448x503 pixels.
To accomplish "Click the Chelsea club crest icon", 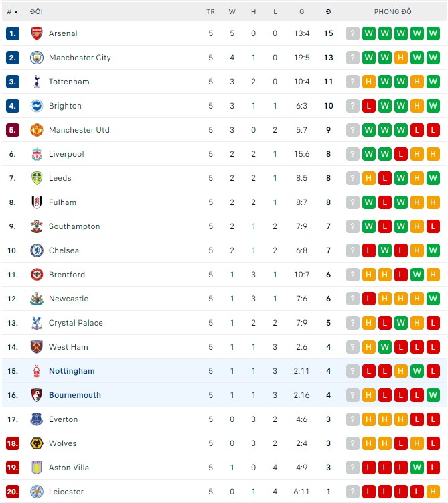I will [x=37, y=250].
